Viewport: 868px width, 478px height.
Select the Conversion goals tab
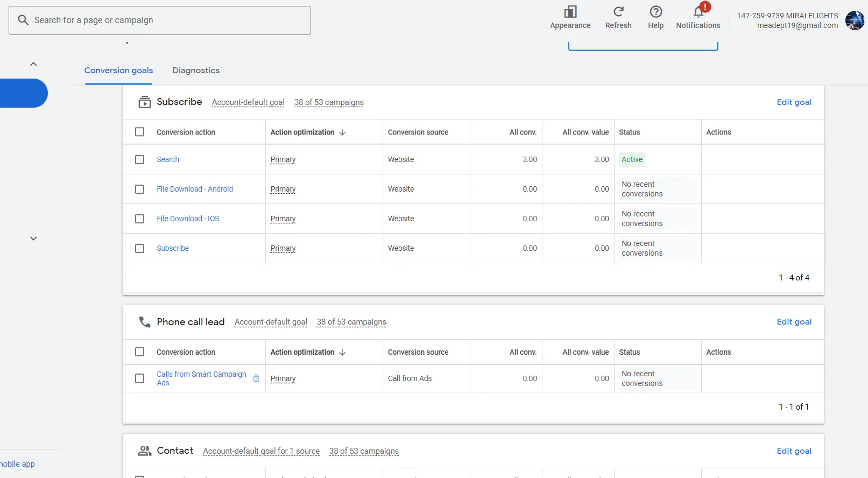point(118,71)
